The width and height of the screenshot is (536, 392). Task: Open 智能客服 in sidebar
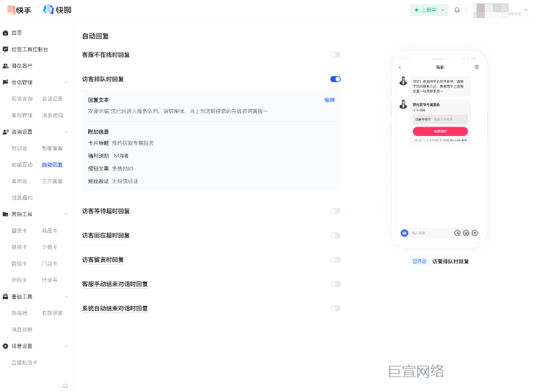tap(53, 148)
